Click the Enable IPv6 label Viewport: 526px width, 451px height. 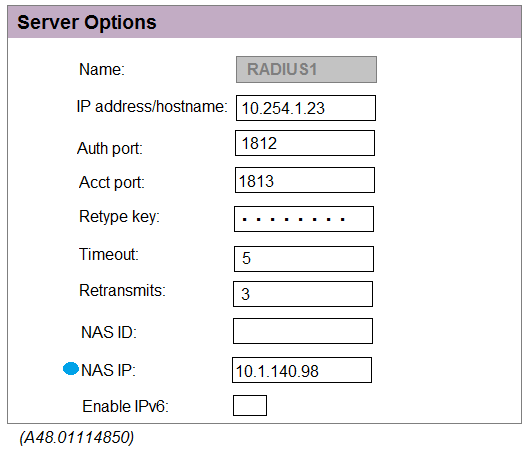(x=125, y=406)
